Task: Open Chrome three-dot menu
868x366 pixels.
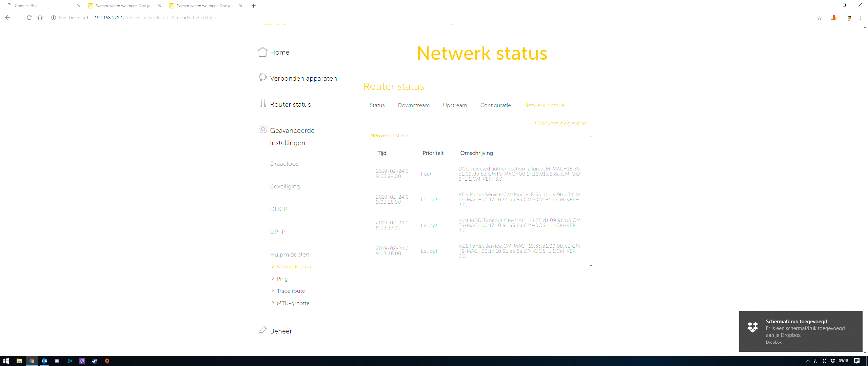Action: click(861, 18)
